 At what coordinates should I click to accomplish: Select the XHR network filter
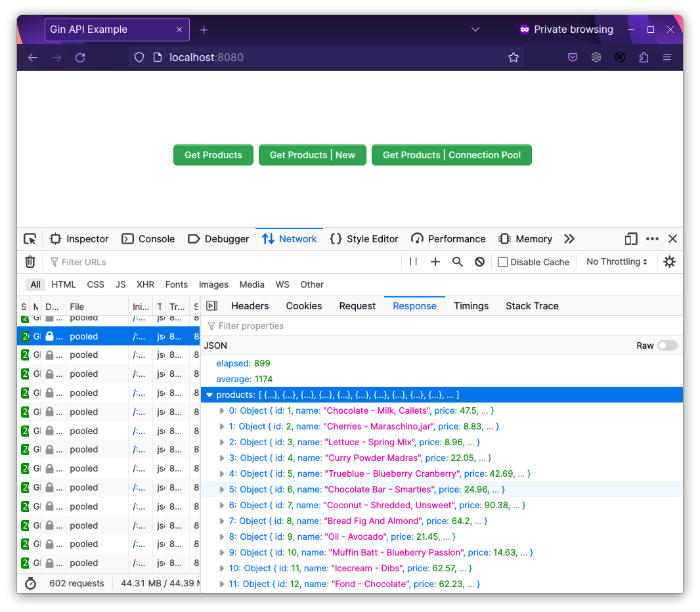tap(145, 284)
